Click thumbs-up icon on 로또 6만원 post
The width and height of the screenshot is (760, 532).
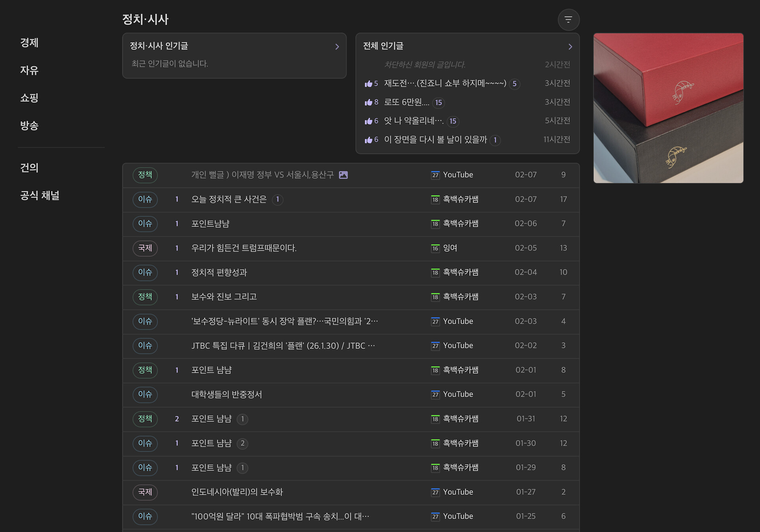pyautogui.click(x=369, y=103)
